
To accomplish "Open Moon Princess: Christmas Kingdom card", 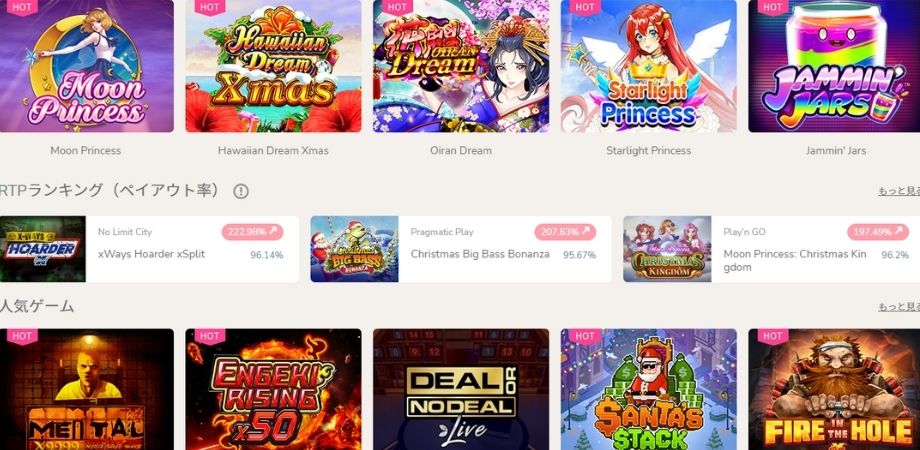I will coord(772,249).
